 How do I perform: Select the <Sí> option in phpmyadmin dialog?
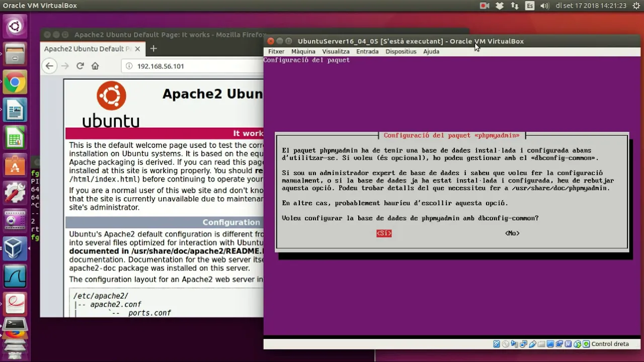384,233
